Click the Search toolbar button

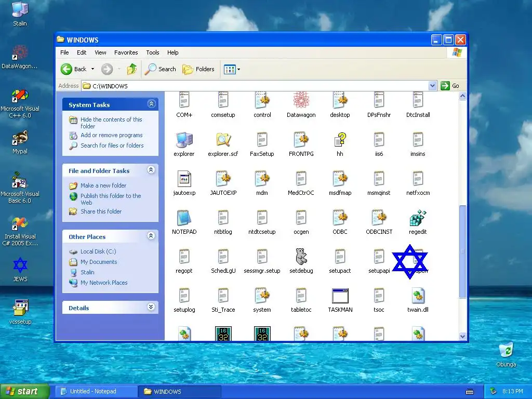[x=161, y=69]
